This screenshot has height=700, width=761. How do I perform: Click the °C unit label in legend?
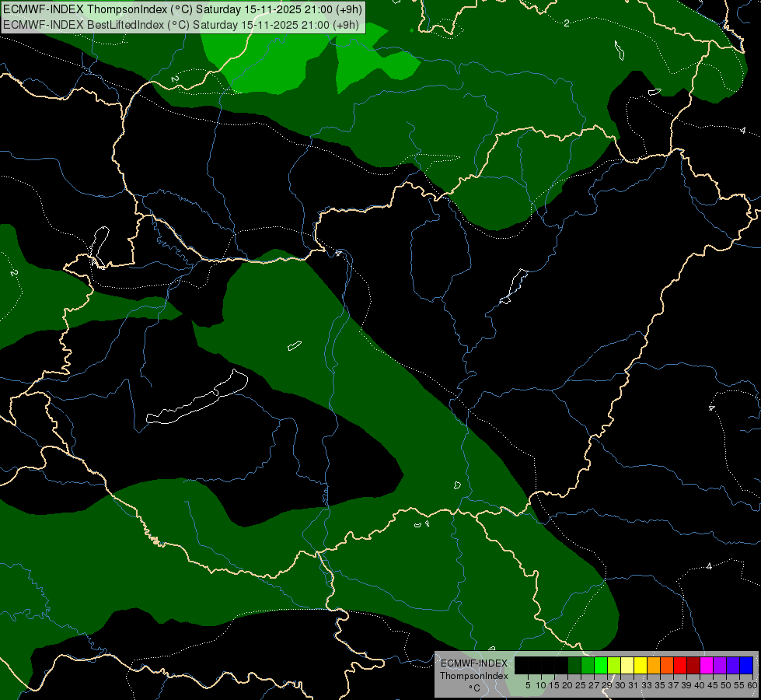click(x=475, y=688)
